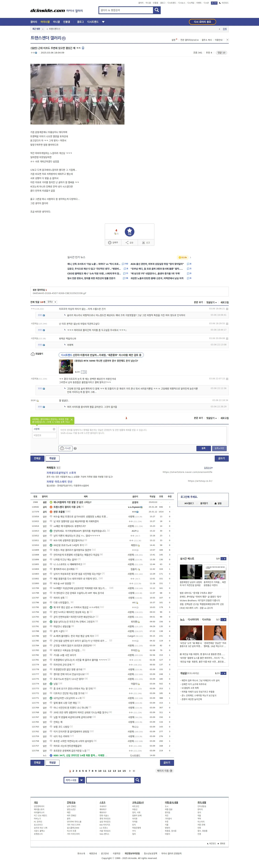Click next arrow beside 1/20 in comment ad

(x=85, y=372)
